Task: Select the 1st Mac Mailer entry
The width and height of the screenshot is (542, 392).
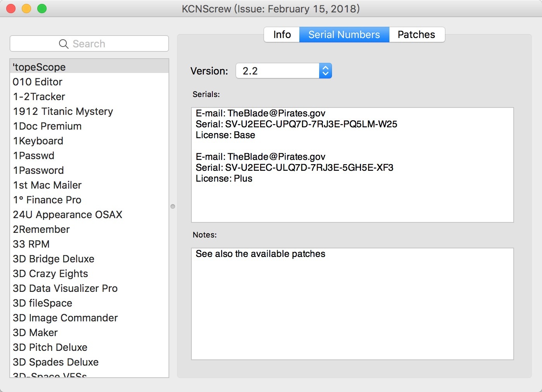Action: 47,185
